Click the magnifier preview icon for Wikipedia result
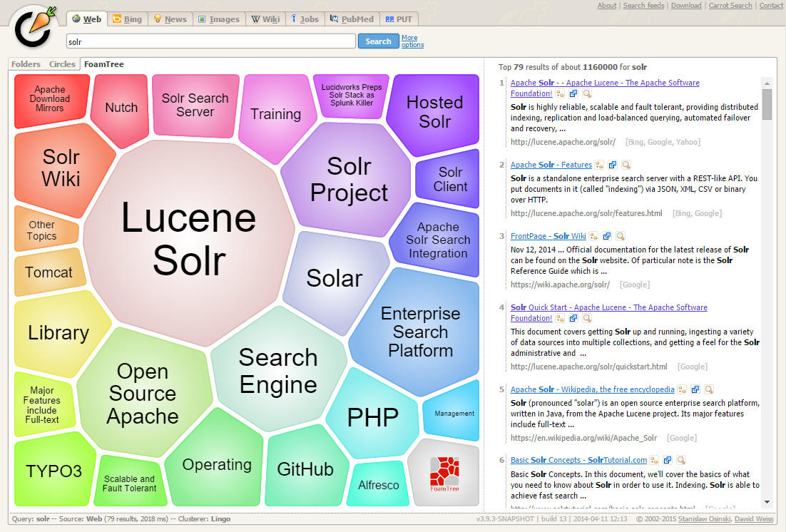The height and width of the screenshot is (532, 786). pos(708,390)
